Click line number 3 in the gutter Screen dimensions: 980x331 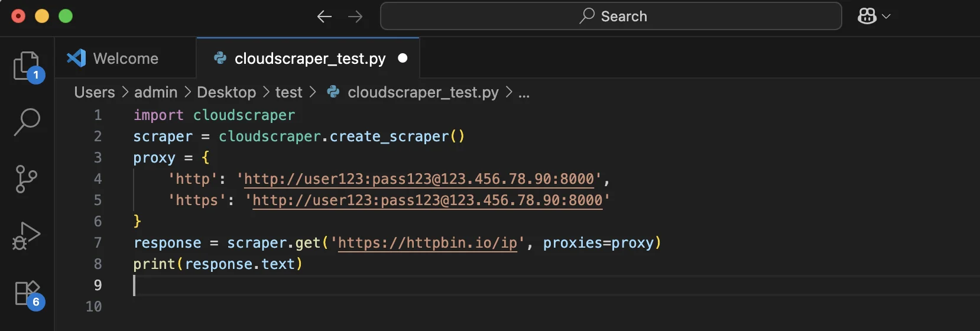pyautogui.click(x=98, y=158)
